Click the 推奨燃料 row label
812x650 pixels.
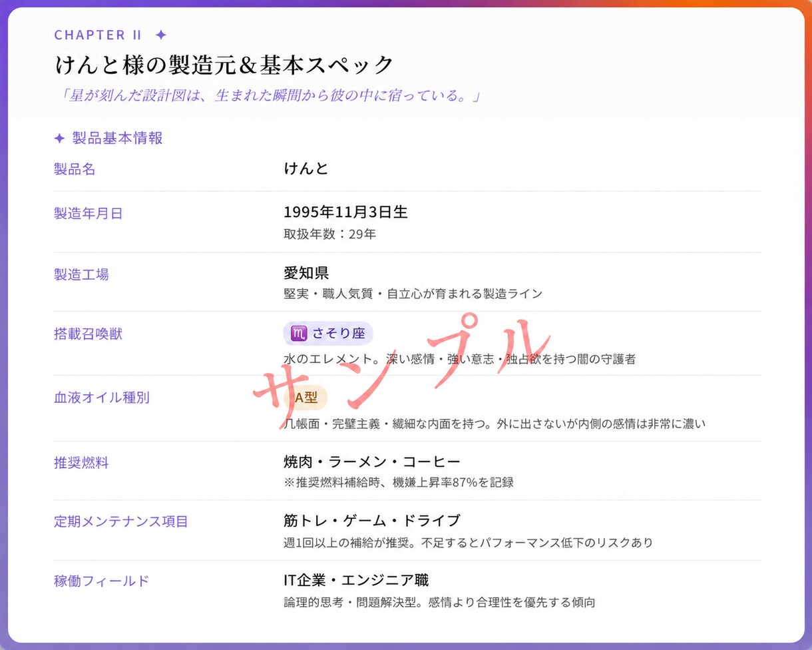coord(81,463)
